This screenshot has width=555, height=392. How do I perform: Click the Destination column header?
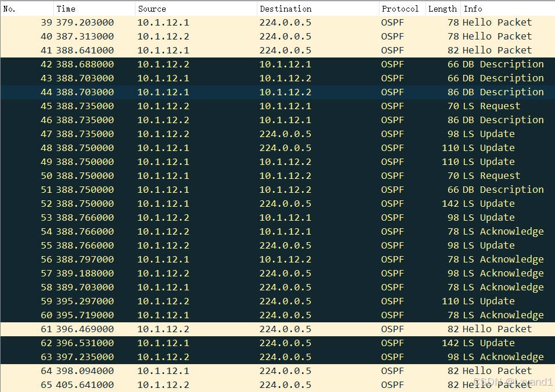click(317, 9)
